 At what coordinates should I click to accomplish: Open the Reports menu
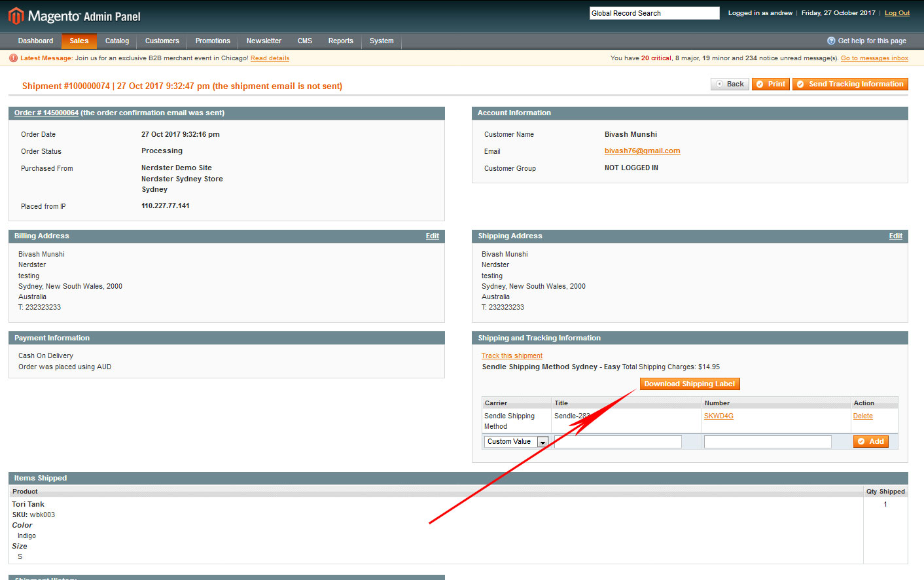[340, 41]
